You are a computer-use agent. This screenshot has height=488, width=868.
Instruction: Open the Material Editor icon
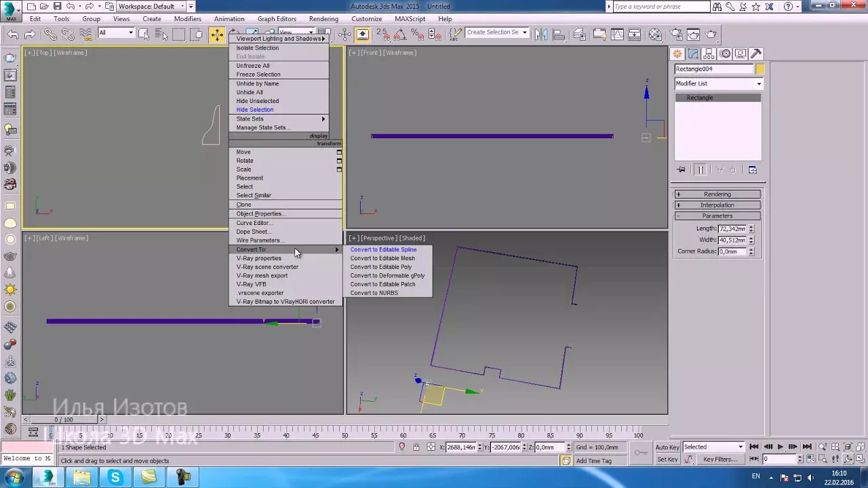(x=655, y=35)
